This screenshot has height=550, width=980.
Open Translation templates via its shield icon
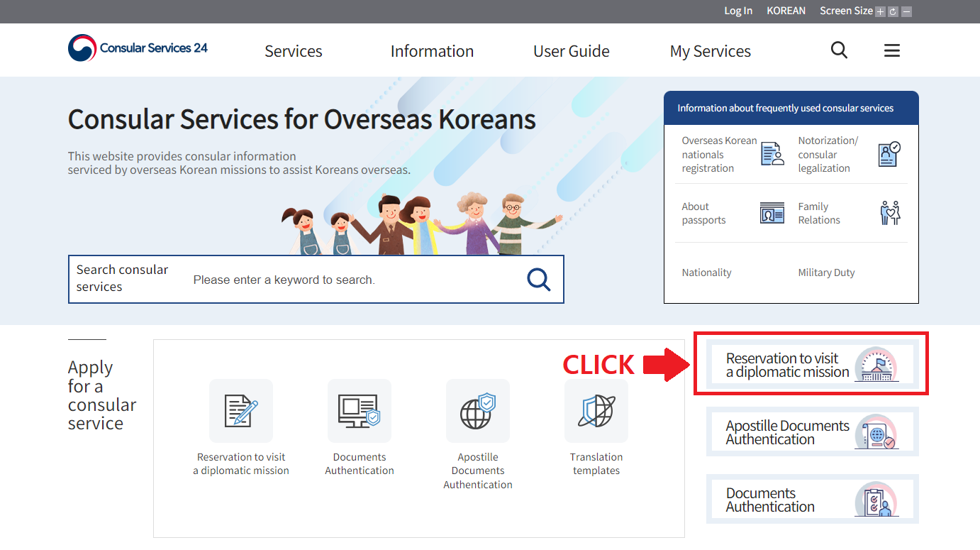coord(596,411)
